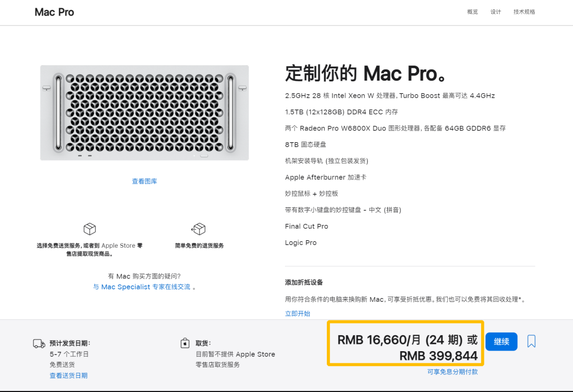
Task: Click the 带有数字小键盘的妙控键盘 line
Action: pos(343,210)
